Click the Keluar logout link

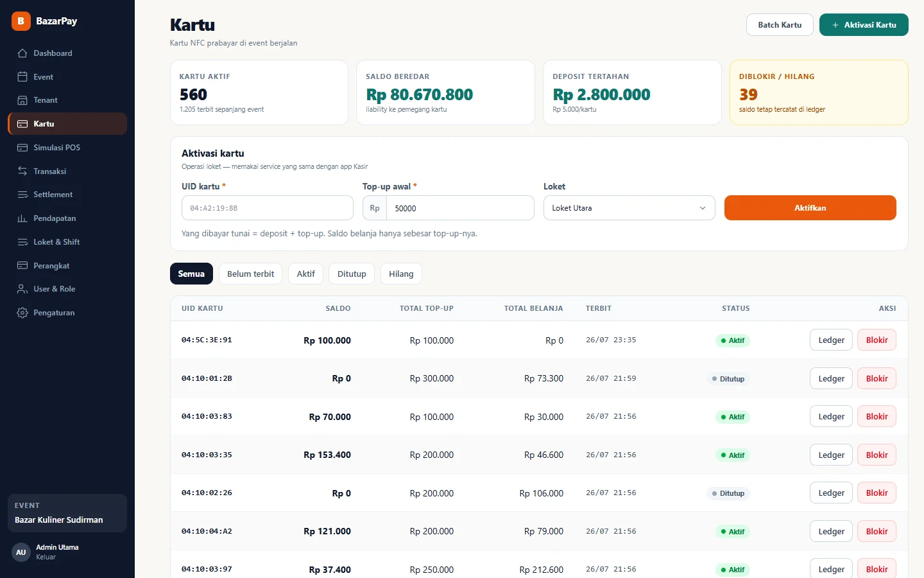tap(46, 557)
